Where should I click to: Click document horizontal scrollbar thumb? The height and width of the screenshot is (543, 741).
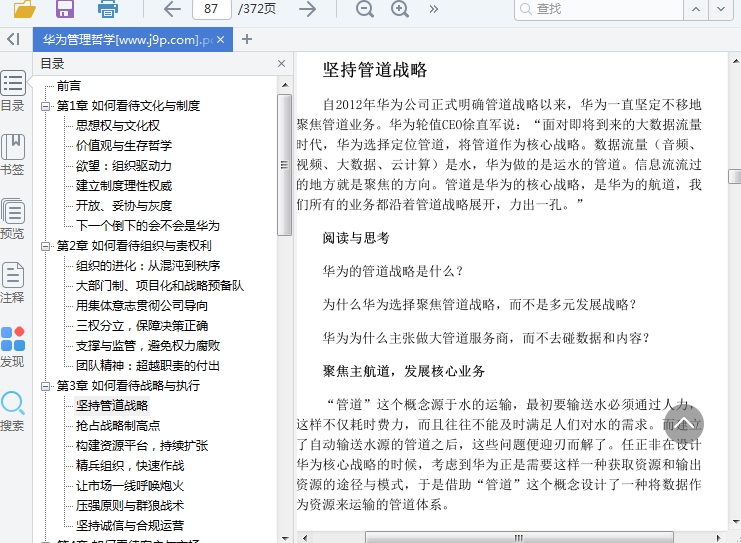click(x=519, y=538)
